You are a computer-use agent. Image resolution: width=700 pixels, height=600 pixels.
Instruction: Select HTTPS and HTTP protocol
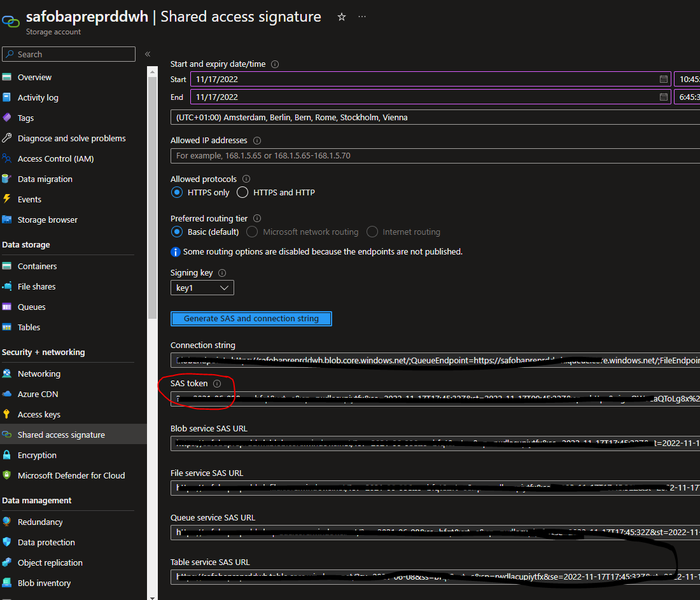(242, 192)
